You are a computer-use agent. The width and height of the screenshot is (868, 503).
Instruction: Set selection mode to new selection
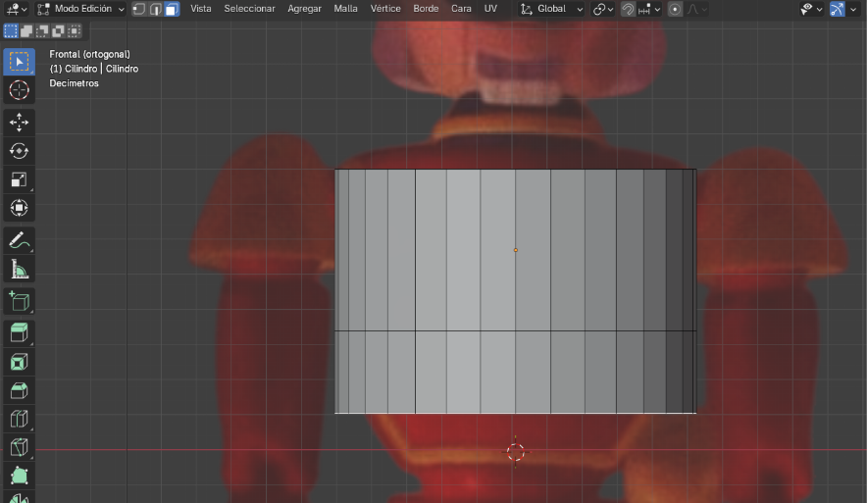(11, 31)
